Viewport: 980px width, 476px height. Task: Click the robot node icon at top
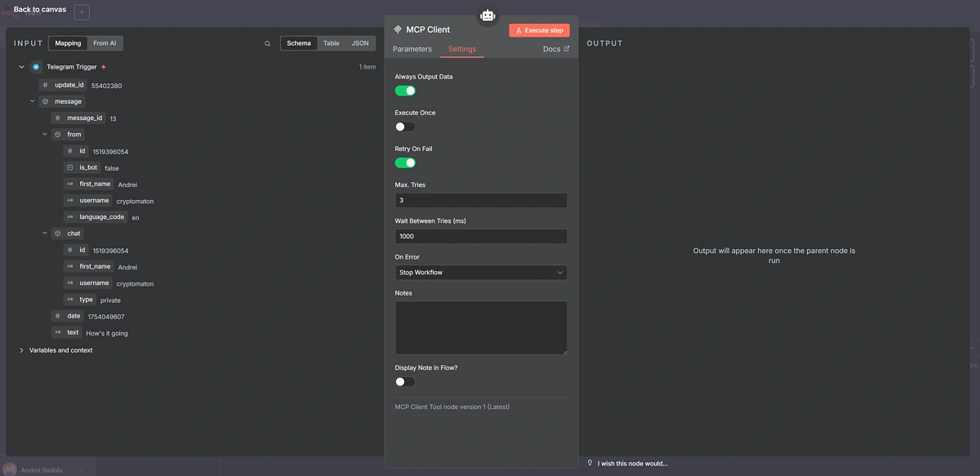(x=488, y=15)
